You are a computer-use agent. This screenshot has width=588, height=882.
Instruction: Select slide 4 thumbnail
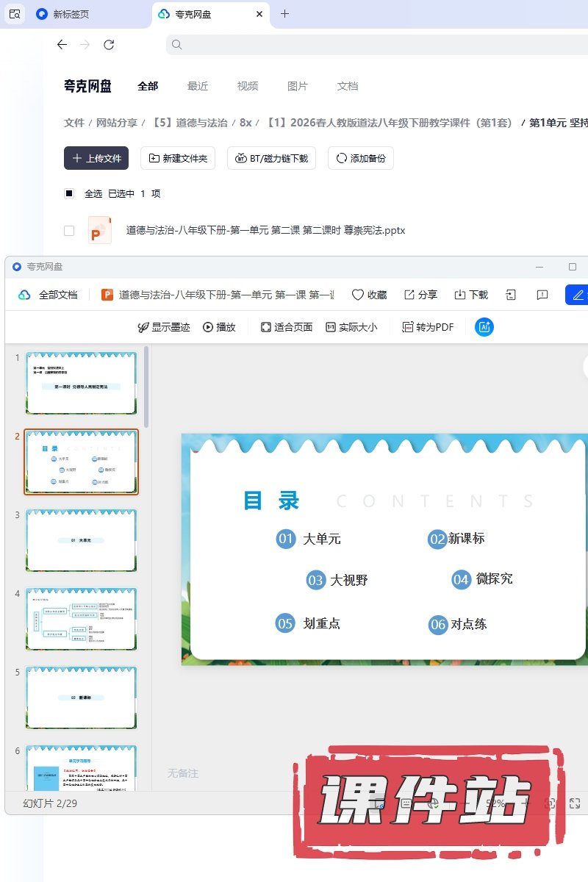pos(81,619)
